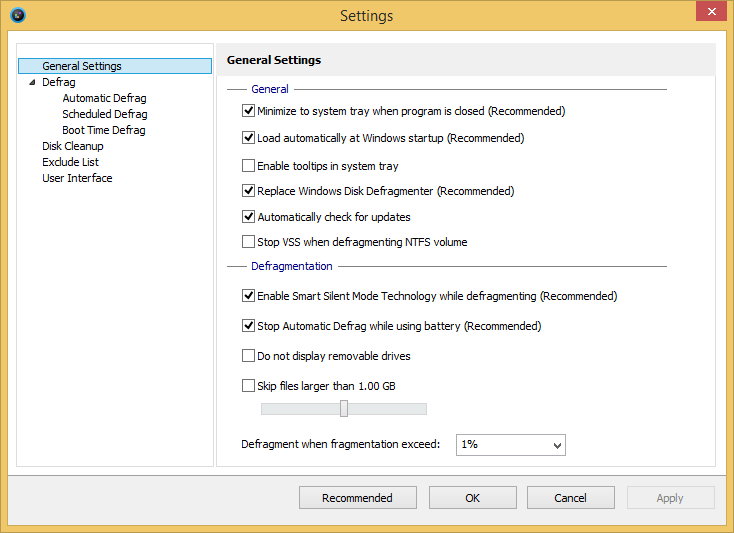
Task: Enable Skip files larger than option
Action: 249,386
